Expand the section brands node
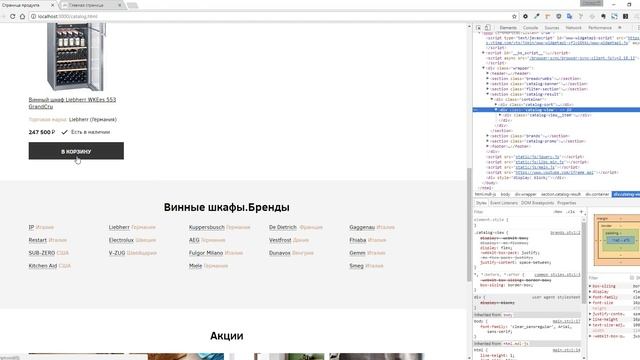This screenshot has width=640, height=360. (x=488, y=136)
